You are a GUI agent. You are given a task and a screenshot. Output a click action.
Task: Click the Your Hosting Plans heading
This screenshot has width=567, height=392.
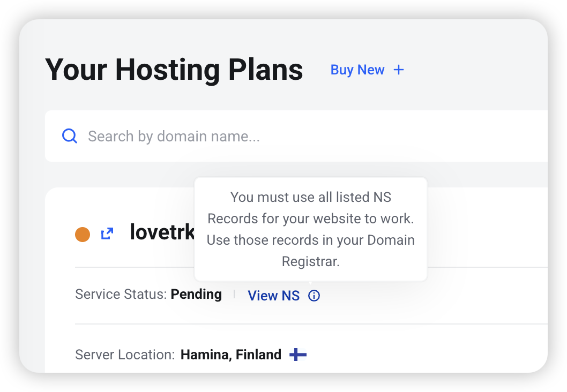click(x=174, y=70)
